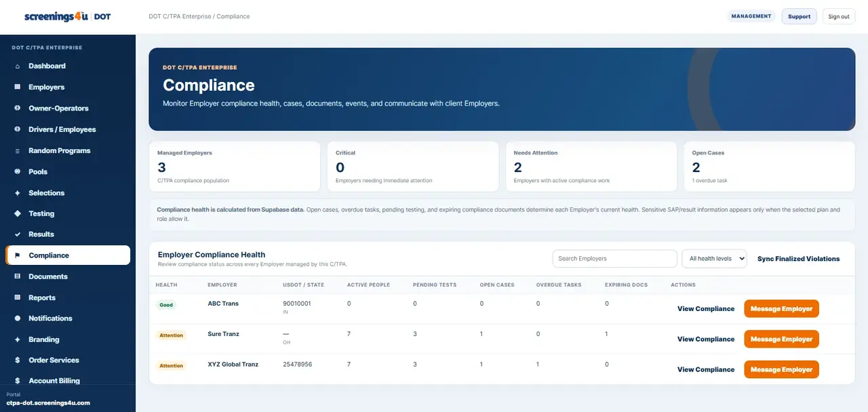The image size is (868, 412).
Task: Select the Compliance menu item
Action: pos(68,255)
